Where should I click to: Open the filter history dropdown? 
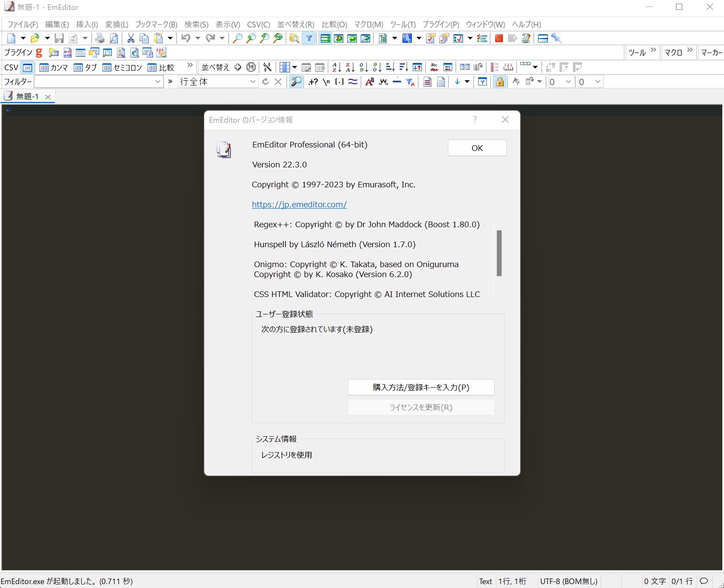158,82
